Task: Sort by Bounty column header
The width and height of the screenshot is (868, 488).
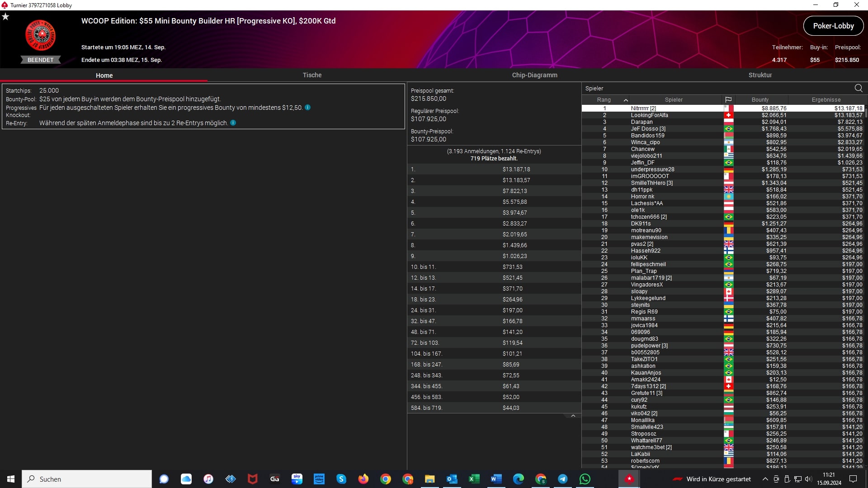Action: click(760, 100)
